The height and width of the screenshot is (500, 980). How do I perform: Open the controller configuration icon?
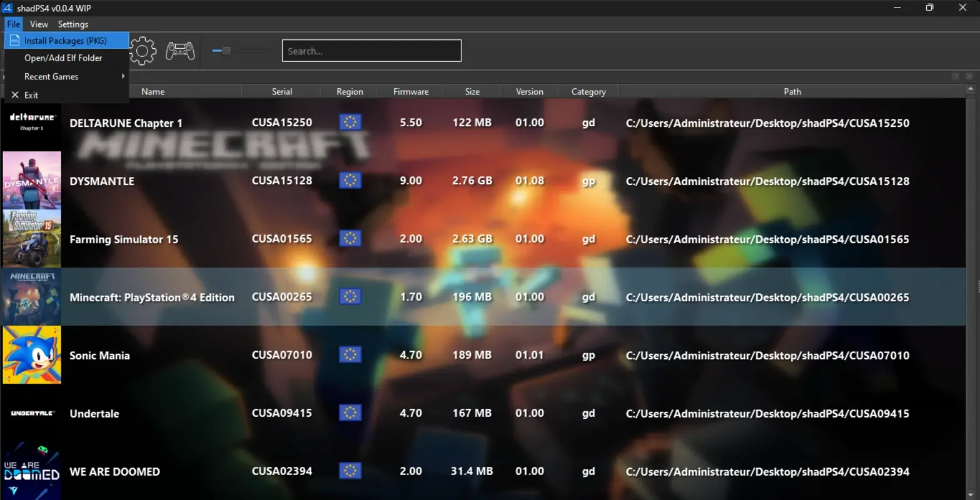180,50
